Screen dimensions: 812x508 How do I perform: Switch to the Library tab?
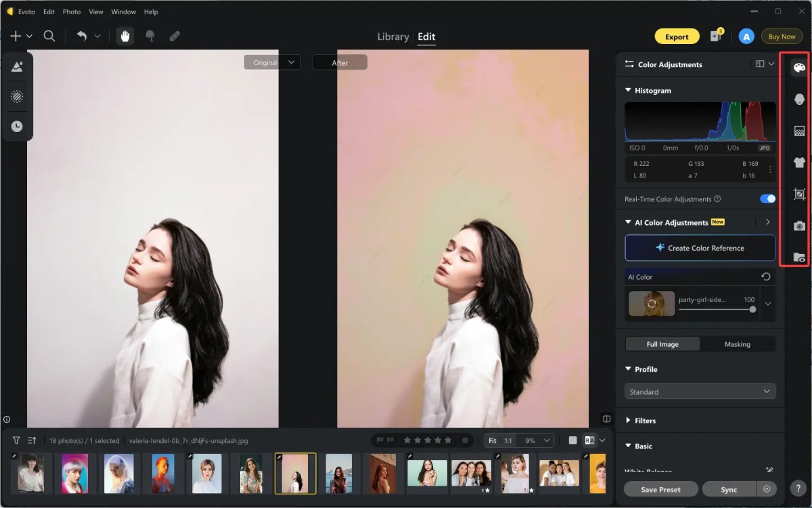392,37
